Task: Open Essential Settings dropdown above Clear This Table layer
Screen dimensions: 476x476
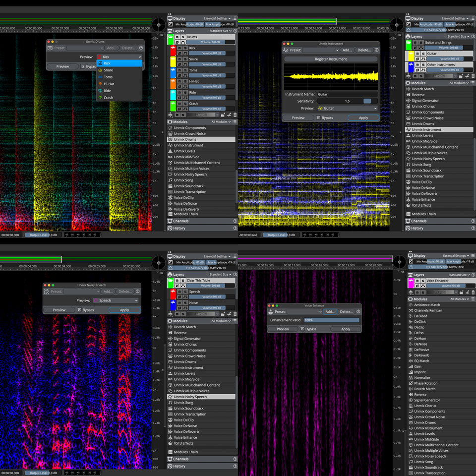Action: coord(217,256)
